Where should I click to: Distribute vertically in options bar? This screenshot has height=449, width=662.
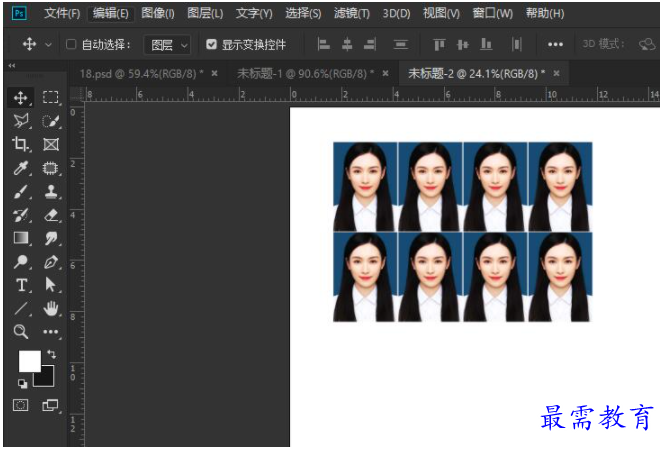click(x=401, y=44)
